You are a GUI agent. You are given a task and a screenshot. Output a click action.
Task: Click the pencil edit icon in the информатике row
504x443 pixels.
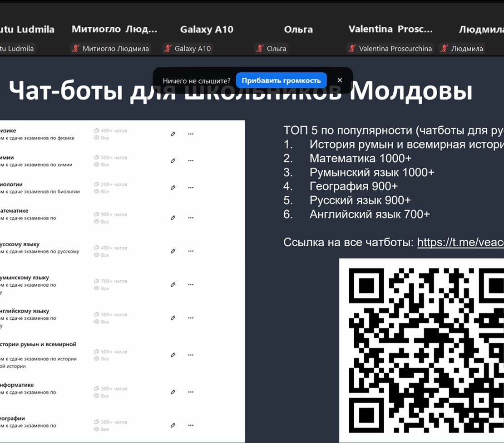click(173, 392)
